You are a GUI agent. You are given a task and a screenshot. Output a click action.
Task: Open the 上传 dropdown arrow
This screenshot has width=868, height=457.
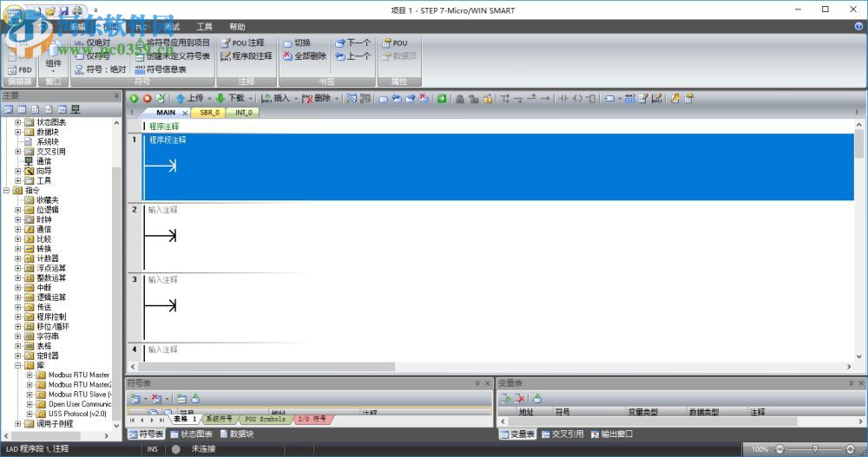(209, 99)
